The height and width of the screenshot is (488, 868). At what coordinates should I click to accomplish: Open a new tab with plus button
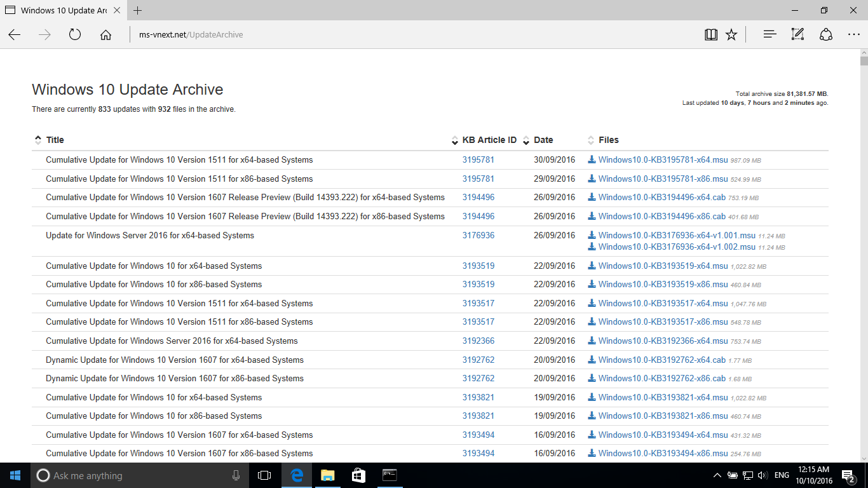coord(138,10)
